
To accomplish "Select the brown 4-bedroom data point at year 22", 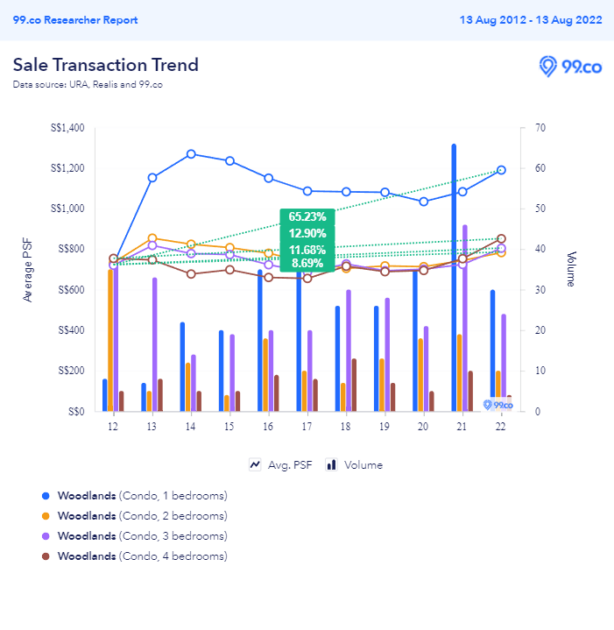I will (501, 239).
